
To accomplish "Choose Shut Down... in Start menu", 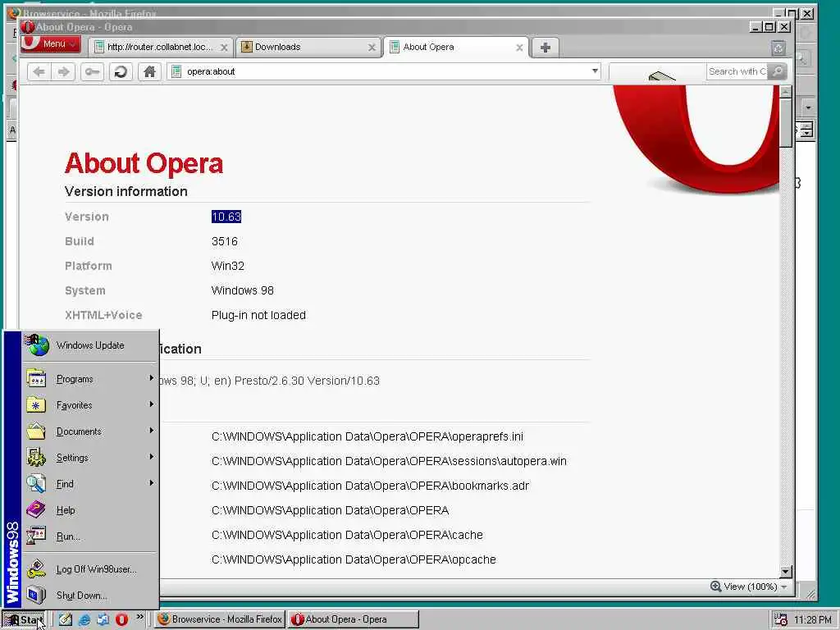I will tap(90, 596).
